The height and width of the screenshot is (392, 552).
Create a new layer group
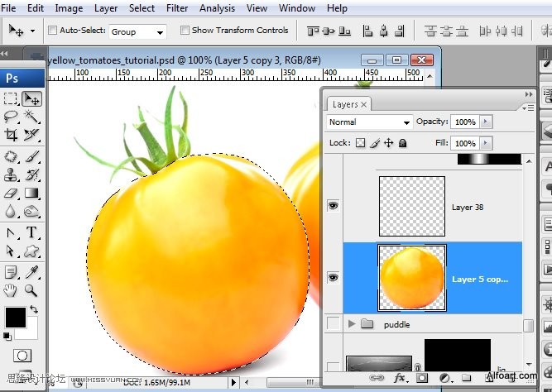point(467,378)
